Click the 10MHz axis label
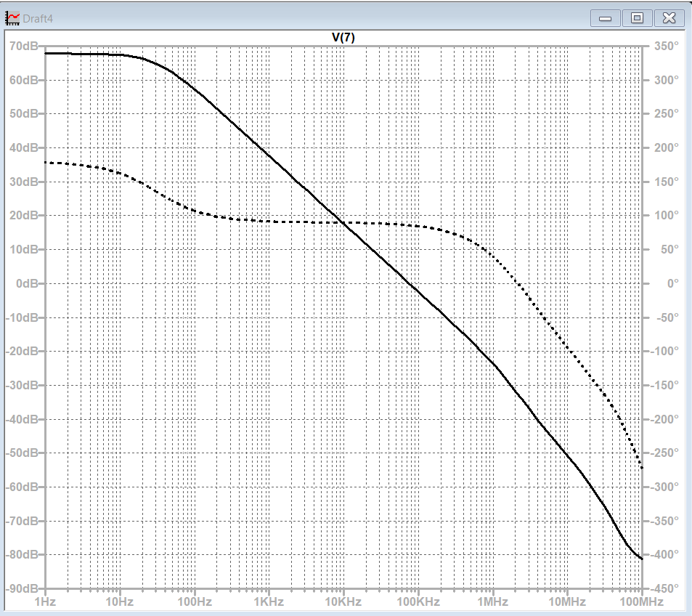 pyautogui.click(x=568, y=601)
